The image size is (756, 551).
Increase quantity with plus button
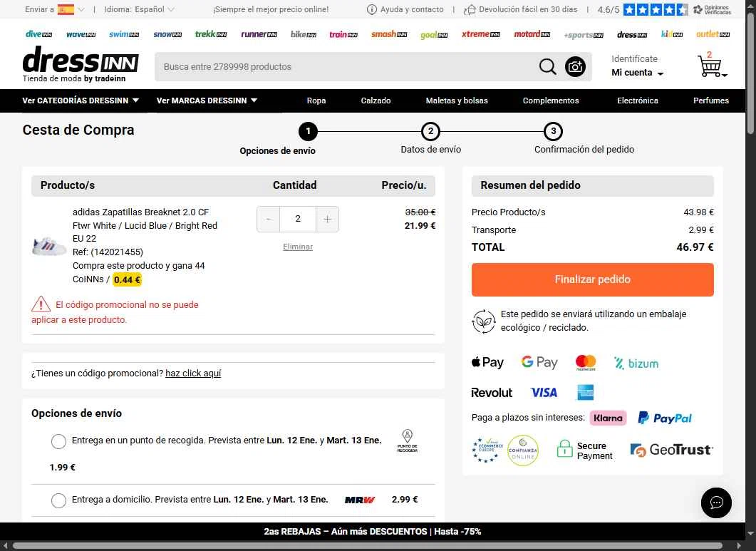pos(327,219)
